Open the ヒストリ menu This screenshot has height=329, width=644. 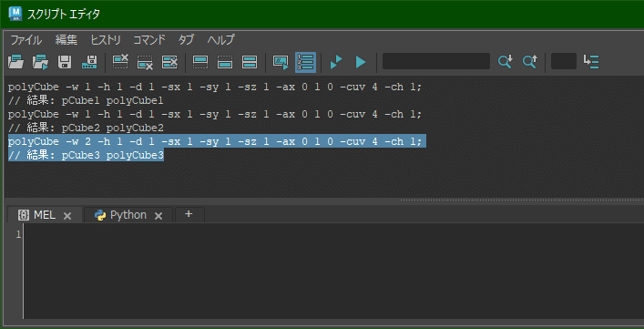[x=106, y=40]
